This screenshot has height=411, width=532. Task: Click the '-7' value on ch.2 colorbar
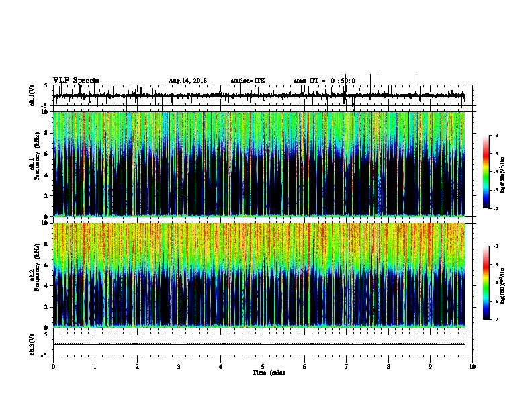tap(496, 319)
